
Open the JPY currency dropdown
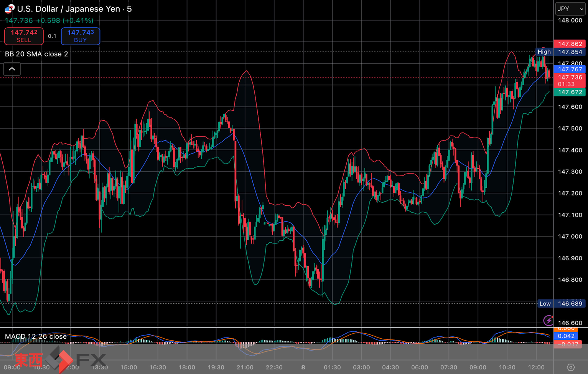(x=570, y=9)
